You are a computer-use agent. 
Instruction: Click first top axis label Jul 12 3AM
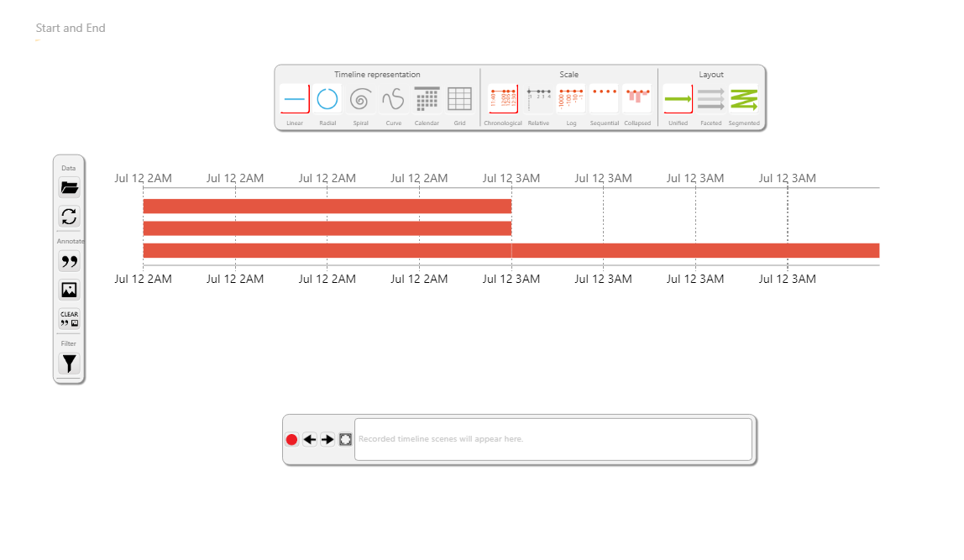coord(511,178)
